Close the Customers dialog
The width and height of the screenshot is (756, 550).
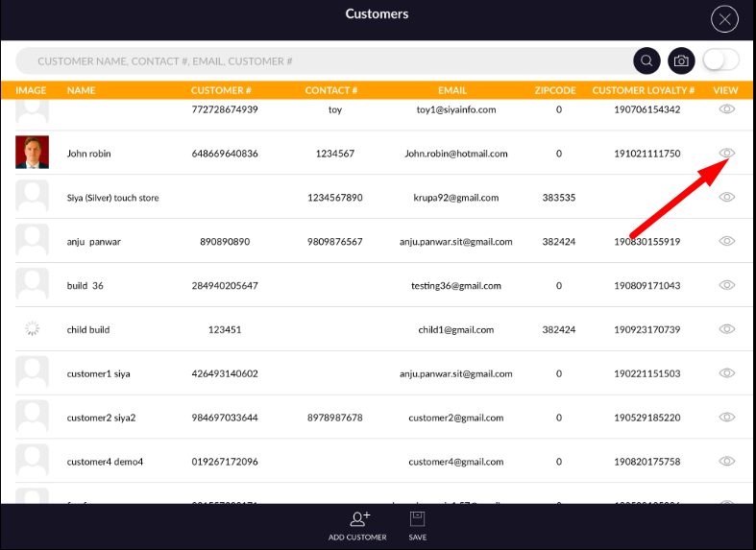pyautogui.click(x=724, y=19)
